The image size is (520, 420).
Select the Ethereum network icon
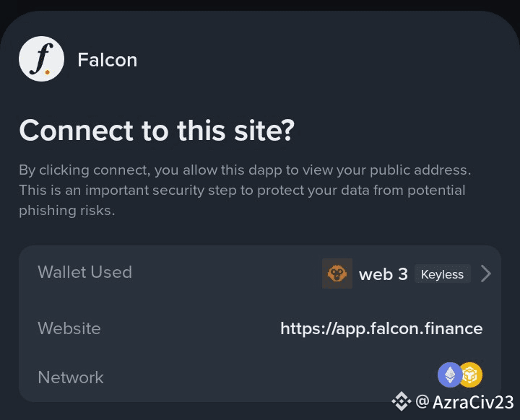point(450,375)
